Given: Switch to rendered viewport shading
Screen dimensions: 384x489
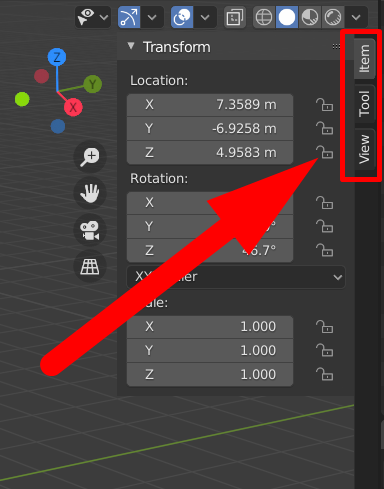Looking at the screenshot, I should 333,17.
